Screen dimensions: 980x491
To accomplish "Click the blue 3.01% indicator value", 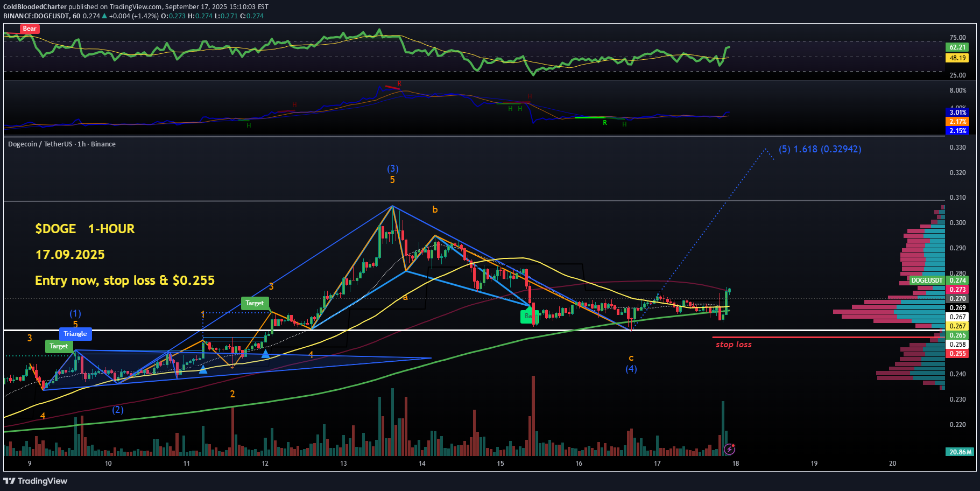I will tap(957, 113).
